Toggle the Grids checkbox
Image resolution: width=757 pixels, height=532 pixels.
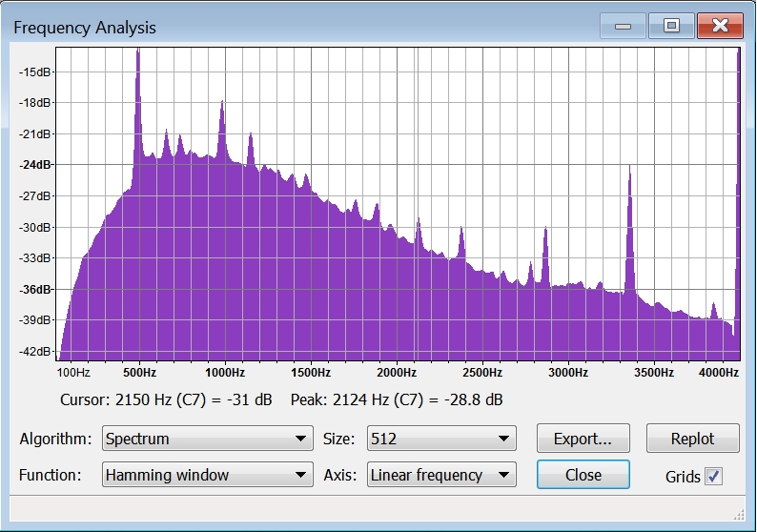[713, 477]
